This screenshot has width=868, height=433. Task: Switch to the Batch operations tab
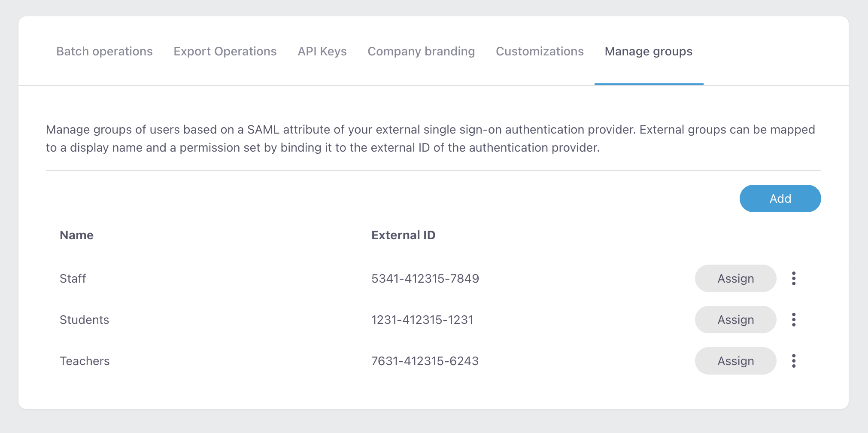(x=104, y=52)
